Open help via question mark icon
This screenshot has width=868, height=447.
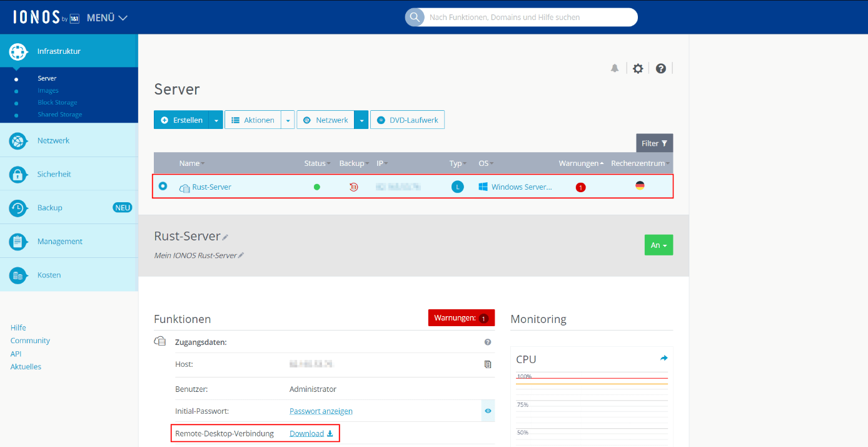coord(661,68)
